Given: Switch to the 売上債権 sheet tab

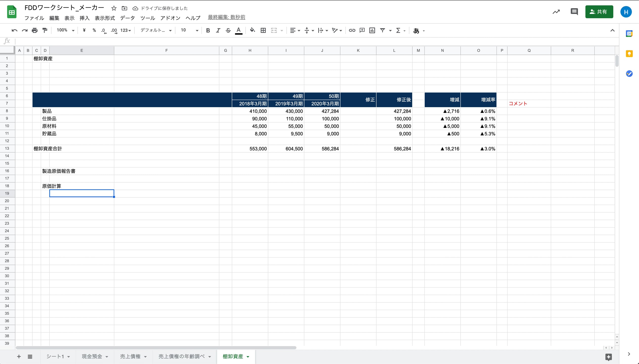Looking at the screenshot, I should click(x=130, y=356).
